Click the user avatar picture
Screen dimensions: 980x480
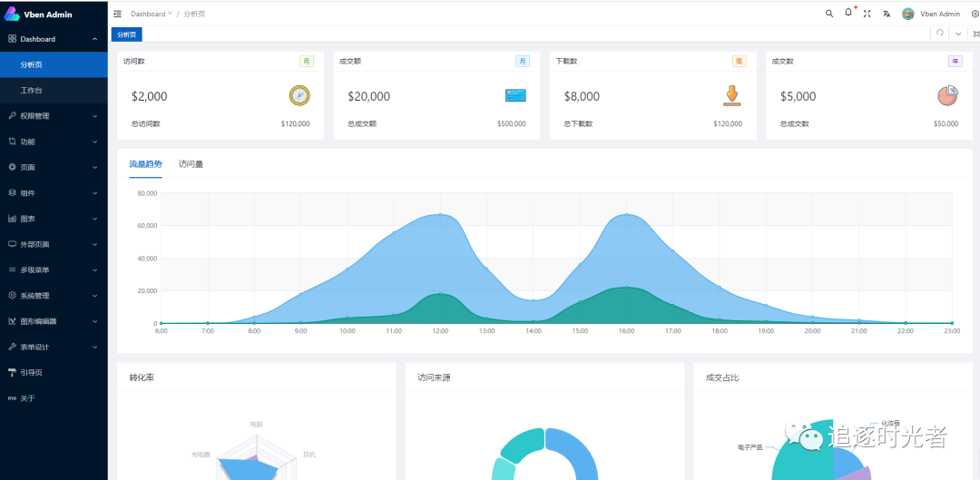click(907, 14)
